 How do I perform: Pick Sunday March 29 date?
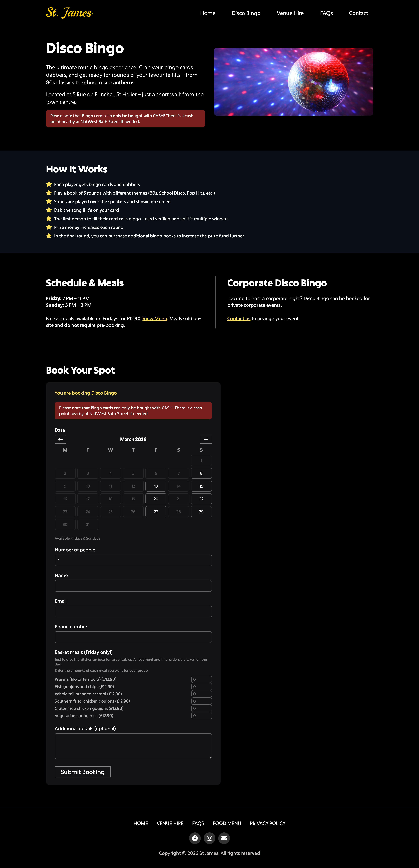point(201,511)
